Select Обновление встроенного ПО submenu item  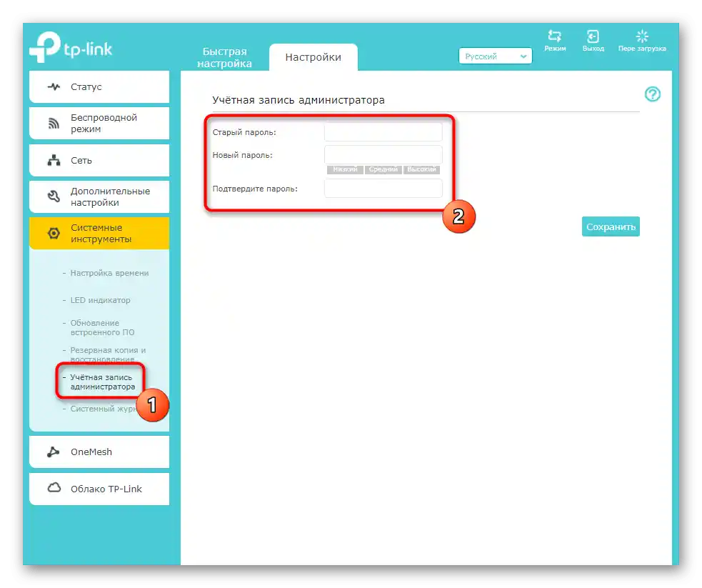tap(102, 327)
